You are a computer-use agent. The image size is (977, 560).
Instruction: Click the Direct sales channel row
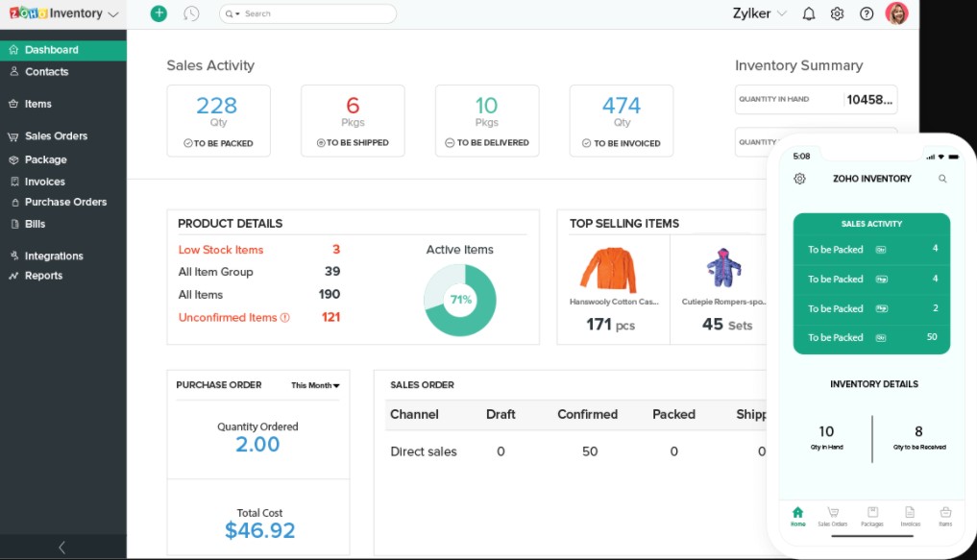(x=575, y=451)
